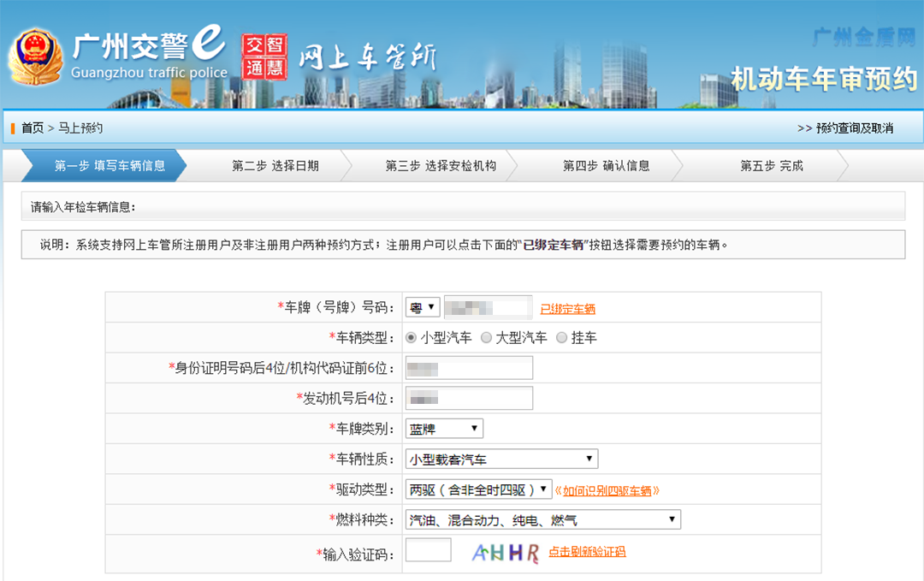Screen dimensions: 924x581
Task: Click the red 交通智慧 seal icon
Action: point(264,56)
